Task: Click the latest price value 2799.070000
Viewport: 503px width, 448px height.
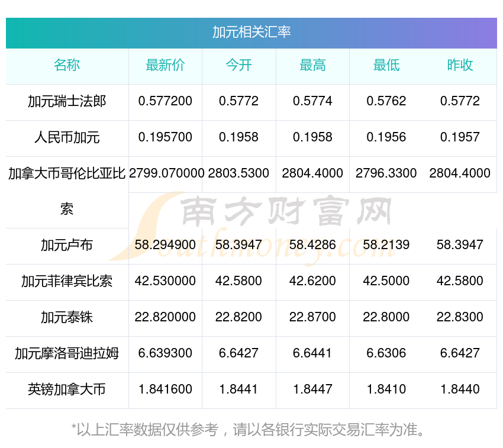Action: [166, 173]
